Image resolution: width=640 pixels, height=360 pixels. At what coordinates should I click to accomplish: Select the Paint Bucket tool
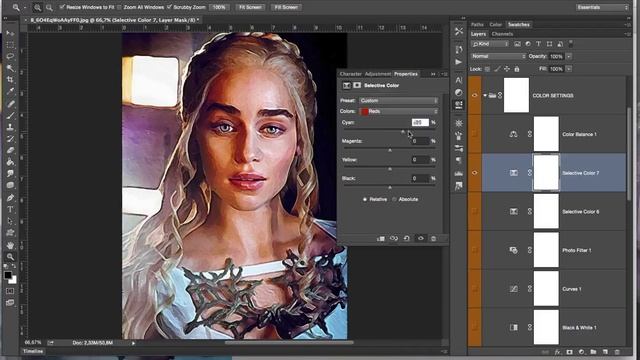(x=11, y=162)
